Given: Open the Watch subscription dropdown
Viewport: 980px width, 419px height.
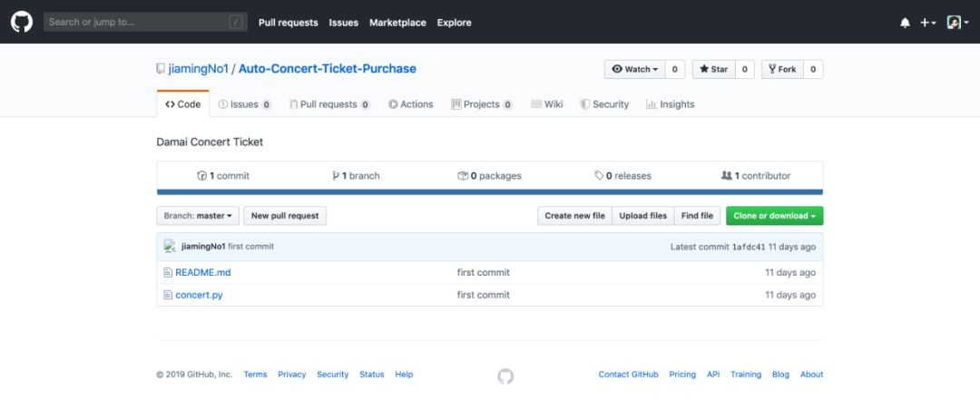Looking at the screenshot, I should tap(634, 70).
